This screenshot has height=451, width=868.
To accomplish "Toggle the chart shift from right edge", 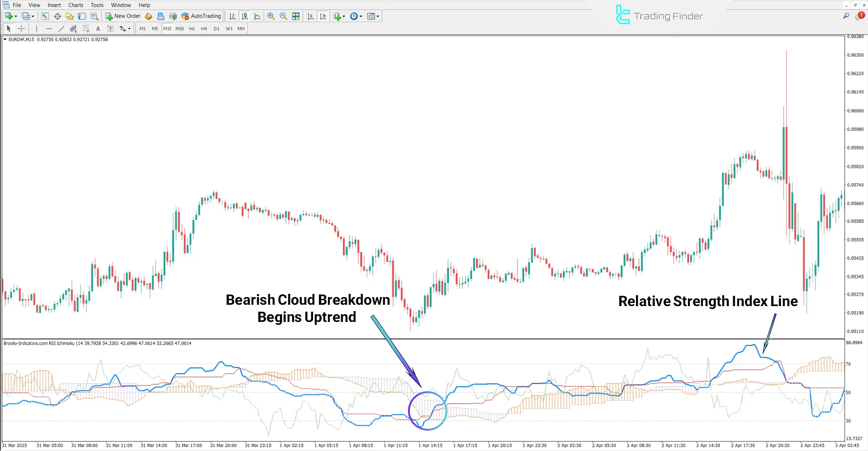I will tap(323, 16).
